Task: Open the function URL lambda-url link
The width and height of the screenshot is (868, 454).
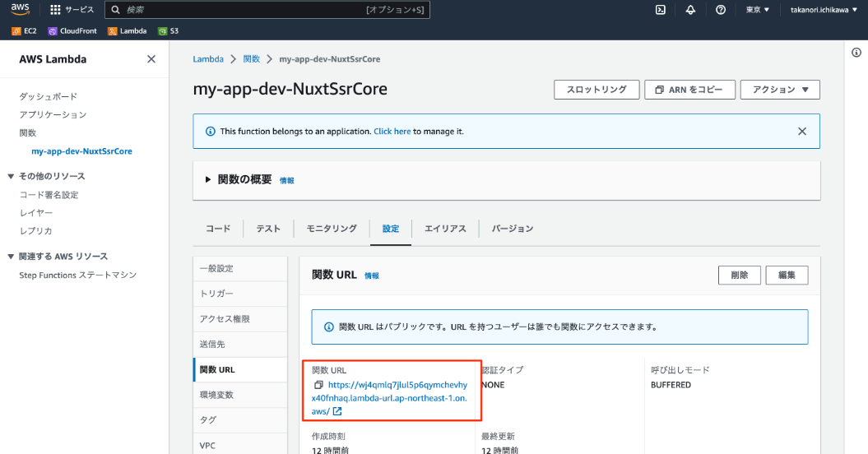Action: tap(389, 398)
